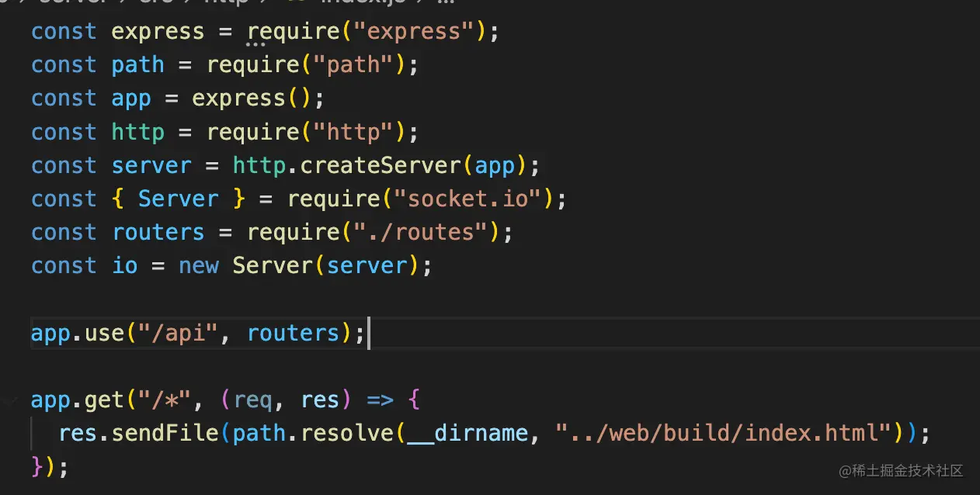Click the express() call on app line
The image size is (980, 495).
coord(251,99)
